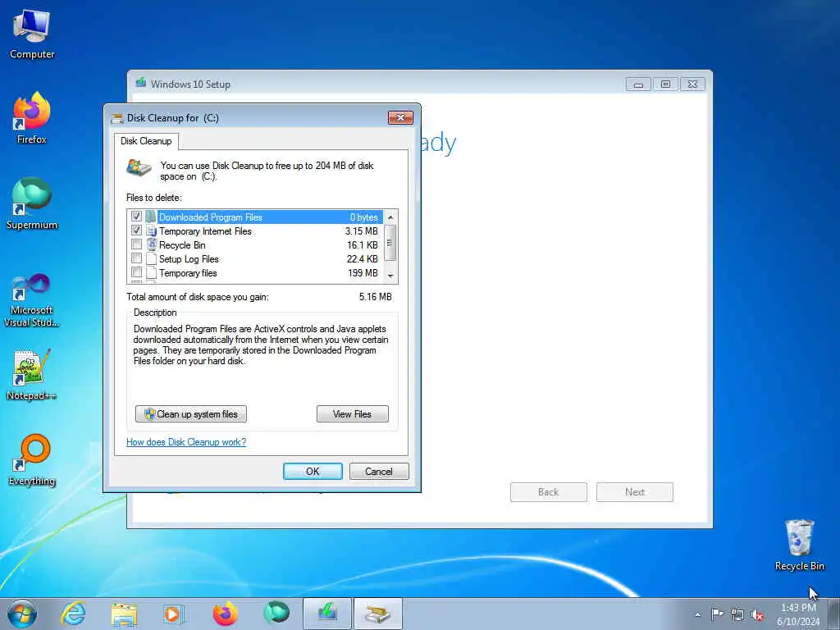
Task: Click the Downloaded Program Files item icon
Action: click(151, 217)
